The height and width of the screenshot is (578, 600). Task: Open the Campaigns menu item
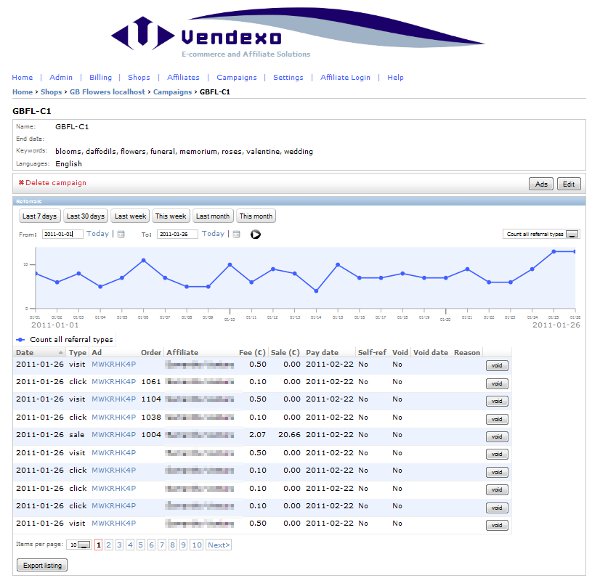[x=236, y=77]
